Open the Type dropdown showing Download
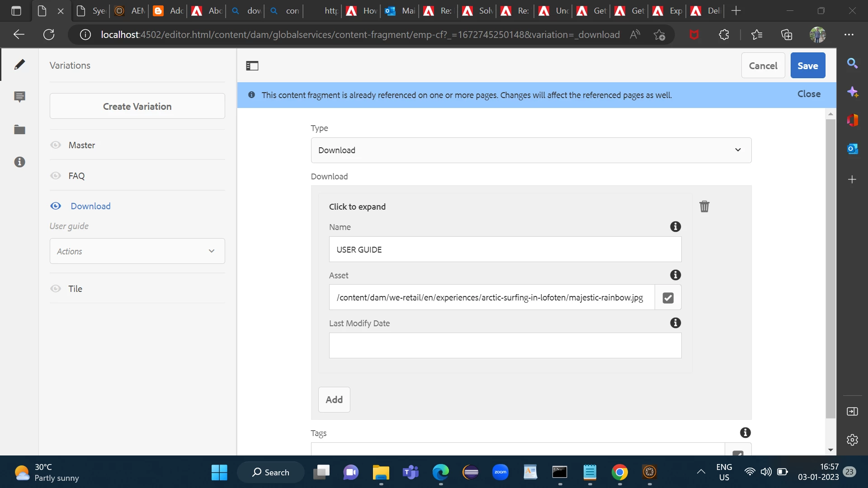Image resolution: width=868 pixels, height=488 pixels. tap(531, 150)
